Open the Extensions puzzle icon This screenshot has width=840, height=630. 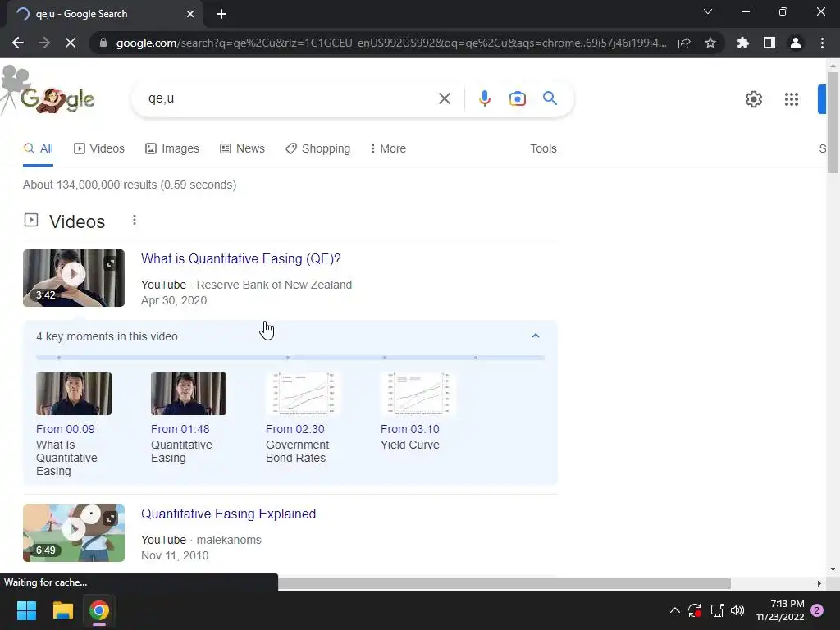[743, 43]
